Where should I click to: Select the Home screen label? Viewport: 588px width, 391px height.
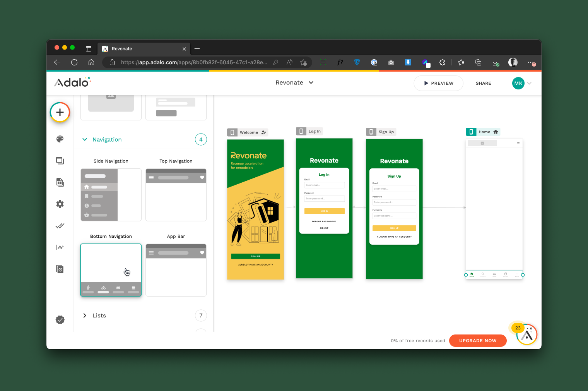pyautogui.click(x=483, y=132)
